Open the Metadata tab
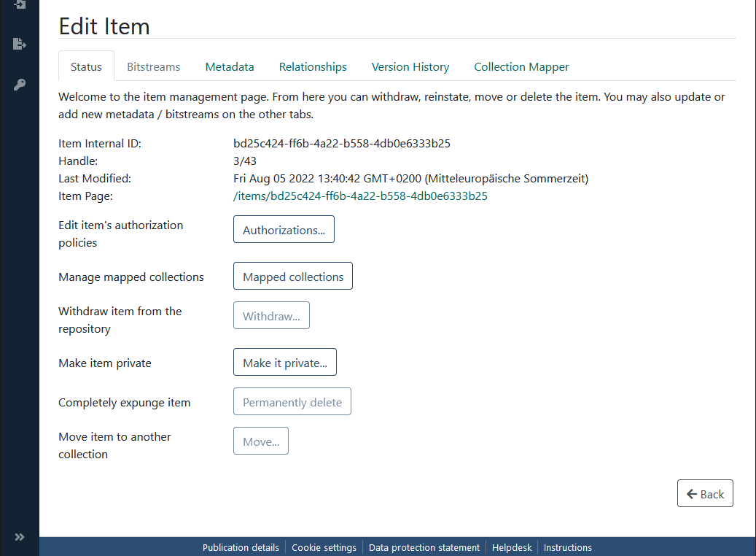 click(230, 66)
